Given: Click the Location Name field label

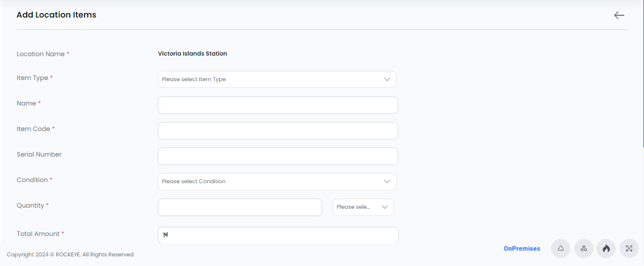Looking at the screenshot, I should [41, 54].
